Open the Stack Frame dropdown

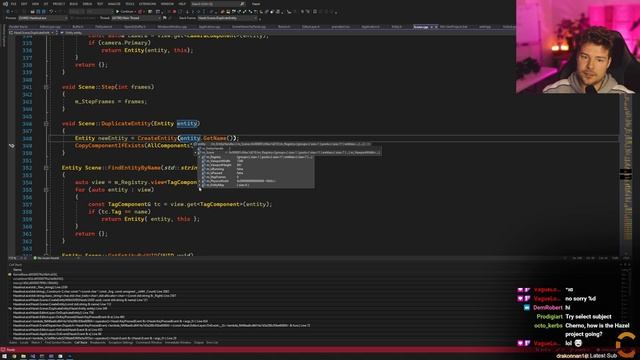click(228, 18)
